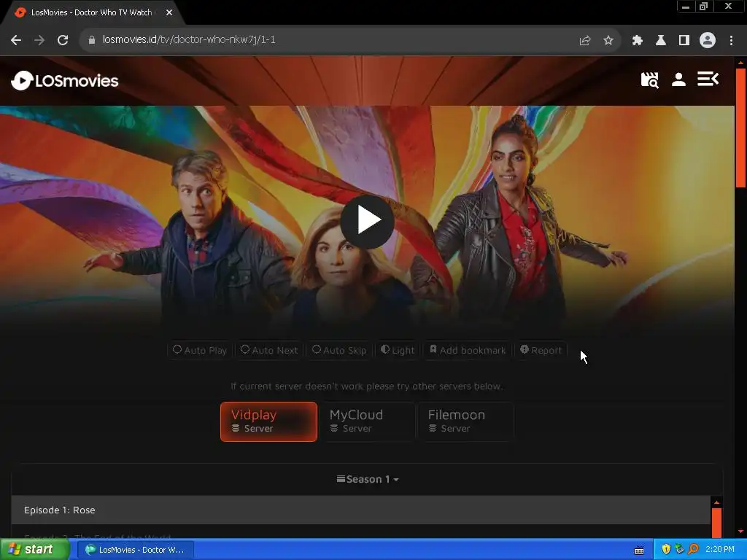Click the episode list scrollbar up arrow
This screenshot has width=747, height=560.
point(716,502)
